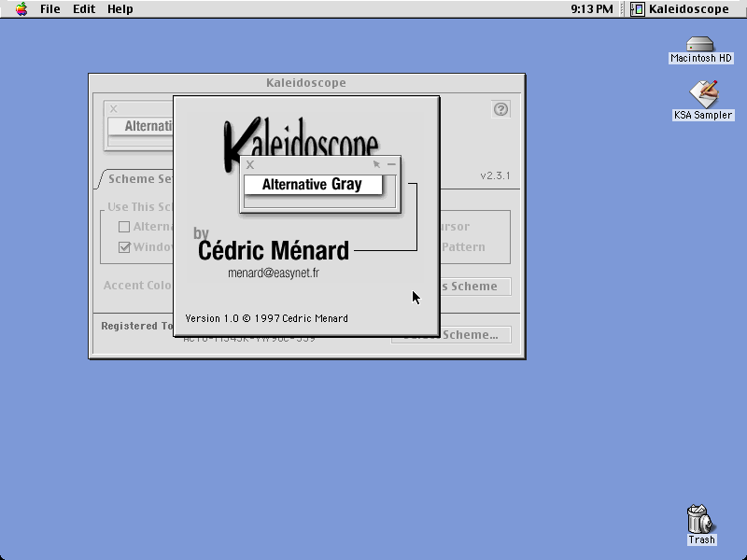Click the menard@easynet.fr email address
The height and width of the screenshot is (560, 747).
[274, 273]
